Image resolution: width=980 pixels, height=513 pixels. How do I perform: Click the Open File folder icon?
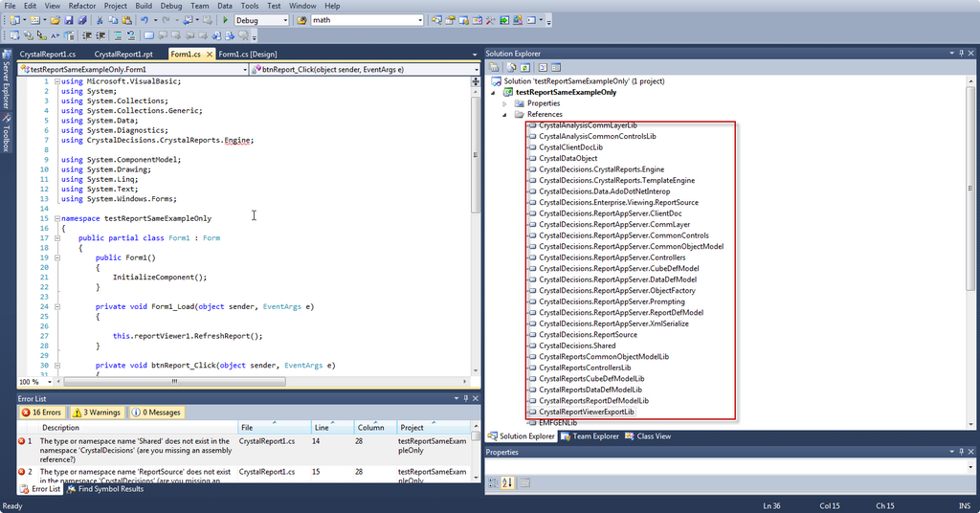click(x=55, y=20)
